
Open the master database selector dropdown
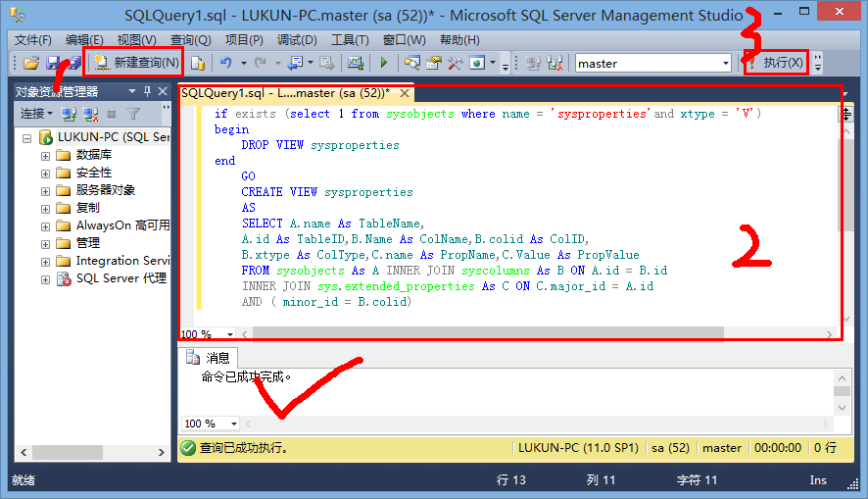(725, 63)
